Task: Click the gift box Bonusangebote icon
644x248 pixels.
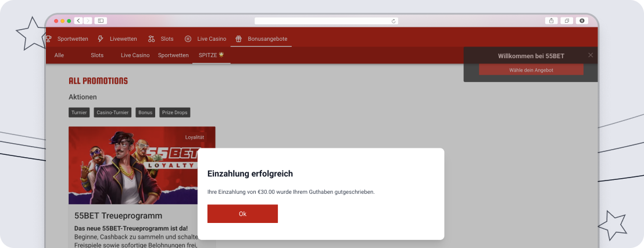Action: tap(239, 39)
